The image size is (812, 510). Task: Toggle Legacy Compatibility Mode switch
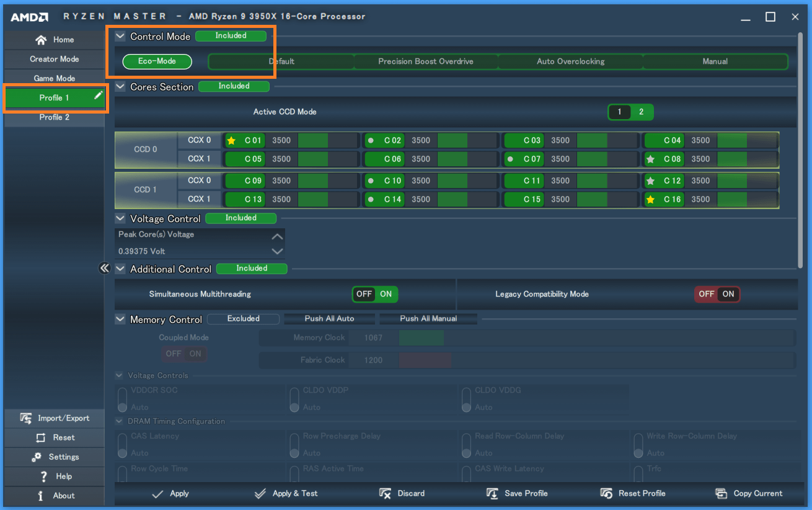[x=717, y=294]
